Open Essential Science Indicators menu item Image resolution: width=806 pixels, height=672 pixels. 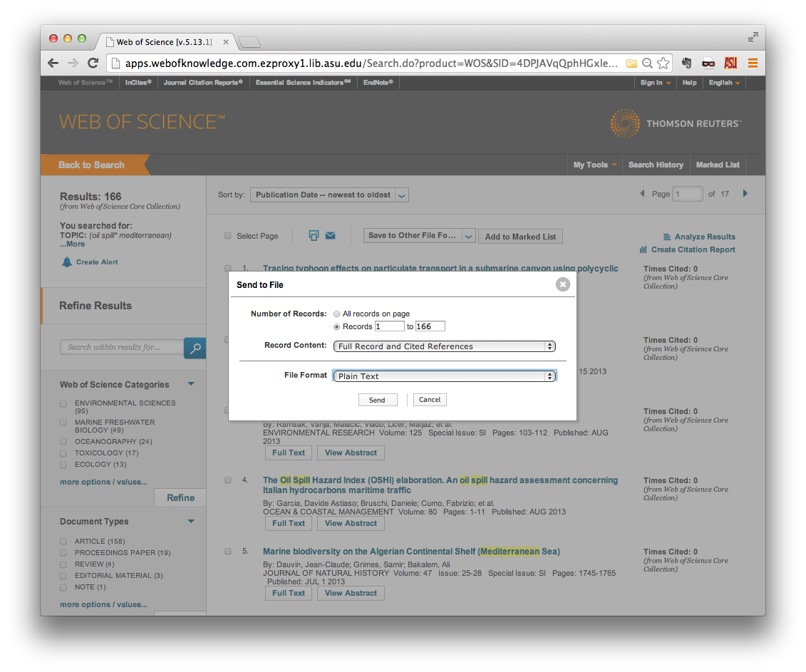pyautogui.click(x=303, y=83)
